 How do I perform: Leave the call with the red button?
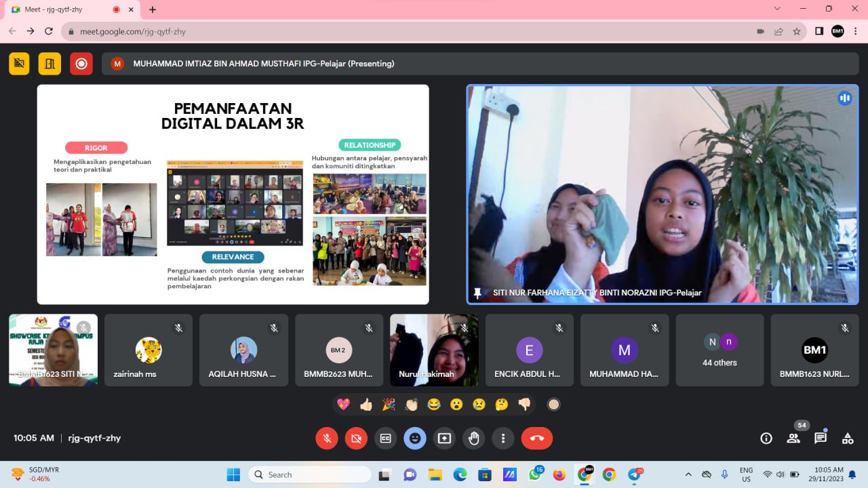[536, 439]
